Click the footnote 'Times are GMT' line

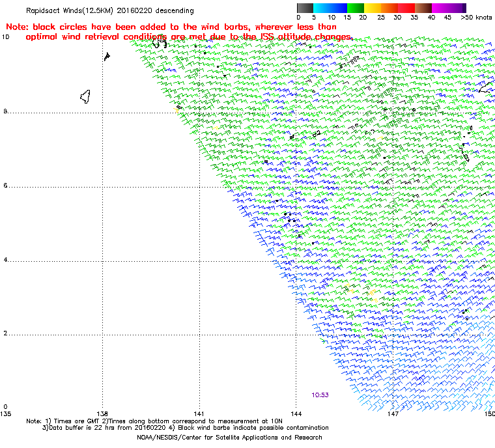click(154, 421)
